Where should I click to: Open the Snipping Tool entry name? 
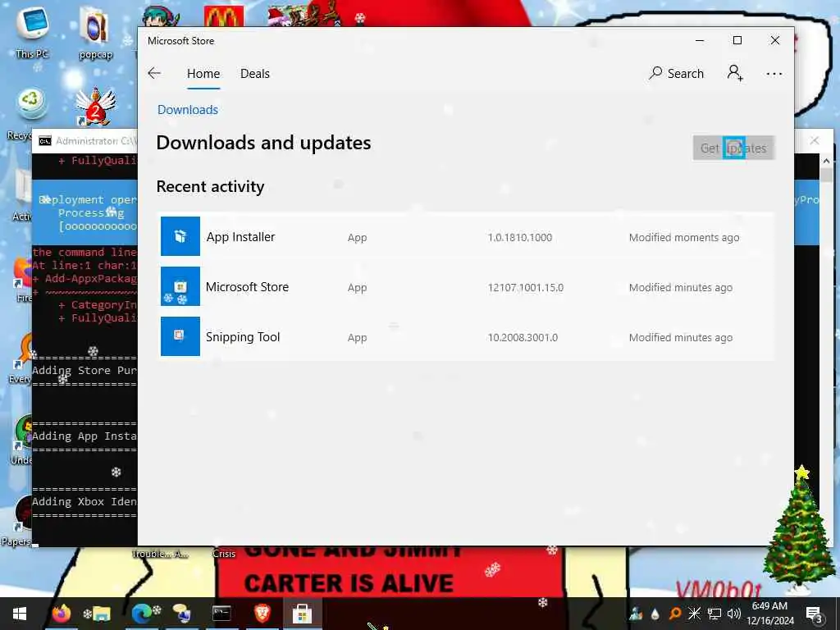click(x=243, y=337)
